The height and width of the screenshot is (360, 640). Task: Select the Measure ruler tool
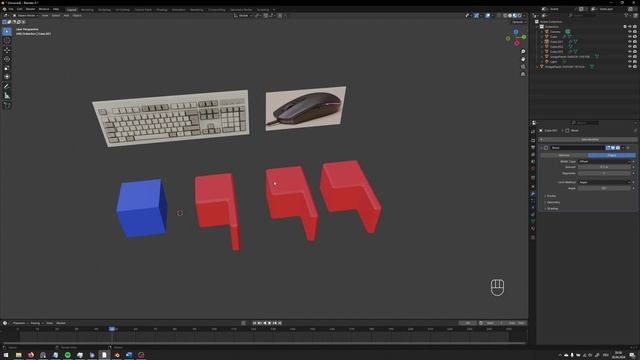(7, 96)
